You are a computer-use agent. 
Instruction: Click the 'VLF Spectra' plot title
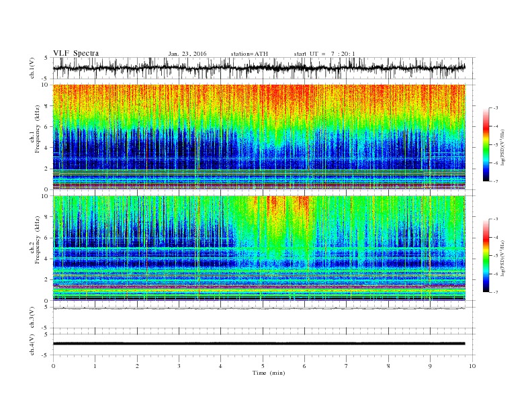(x=76, y=53)
